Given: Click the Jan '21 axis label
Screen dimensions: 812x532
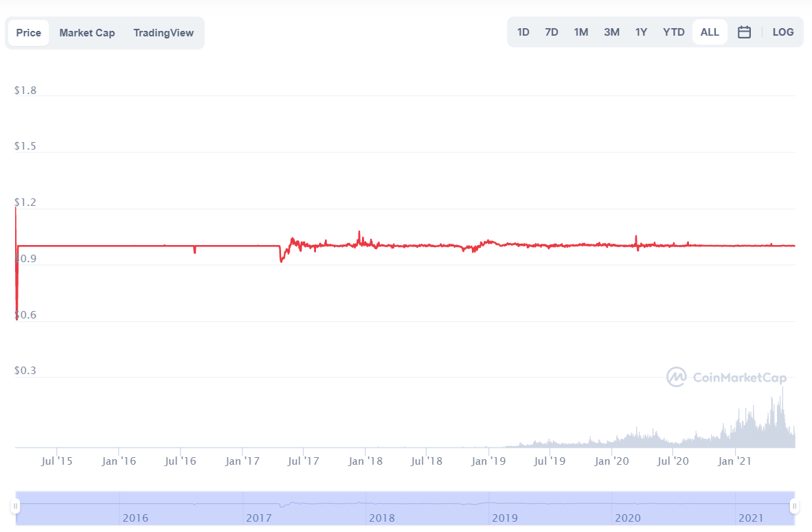Looking at the screenshot, I should [x=734, y=461].
